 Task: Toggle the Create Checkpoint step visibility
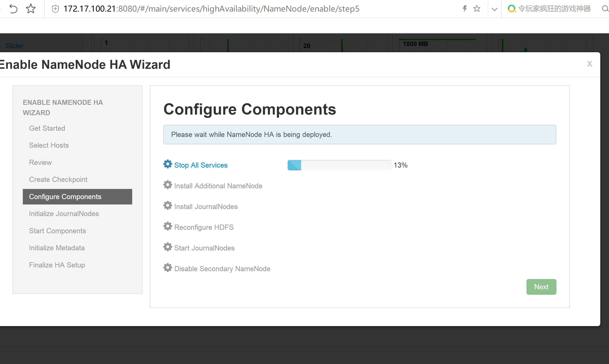[58, 179]
